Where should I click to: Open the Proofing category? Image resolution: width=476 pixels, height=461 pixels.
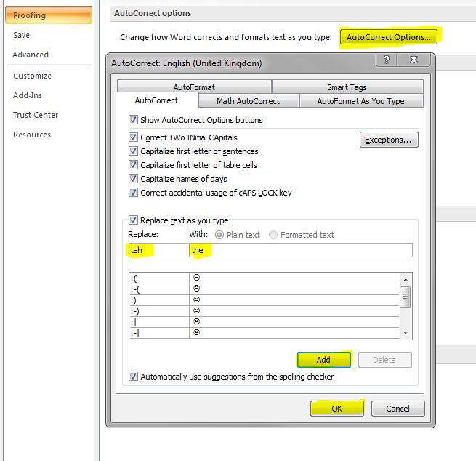coord(49,15)
